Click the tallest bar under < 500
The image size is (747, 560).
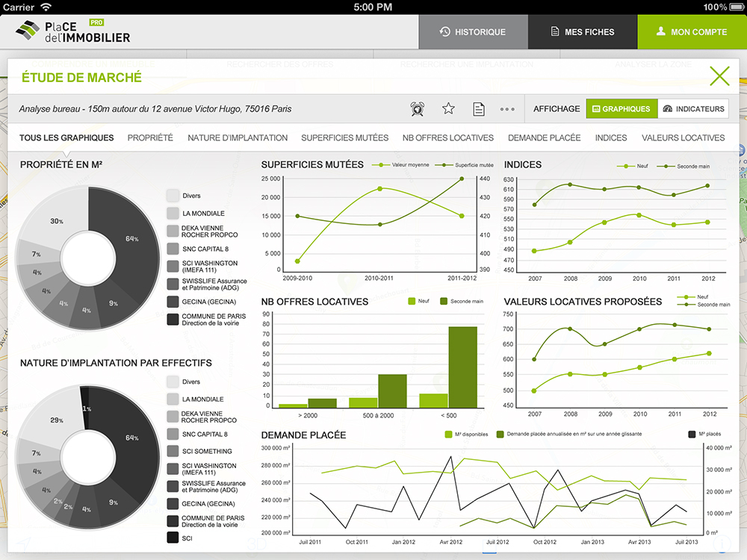[462, 367]
